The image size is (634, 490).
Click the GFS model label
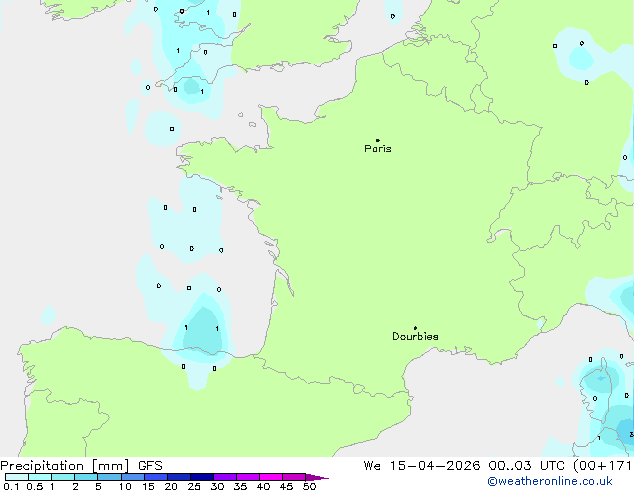(150, 466)
